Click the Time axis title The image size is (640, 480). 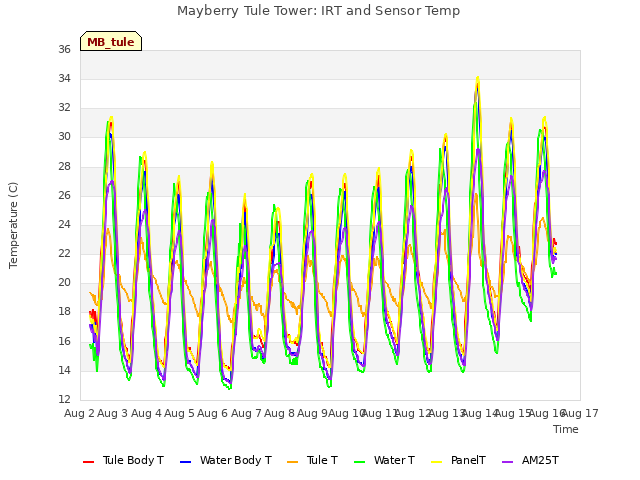pyautogui.click(x=566, y=429)
